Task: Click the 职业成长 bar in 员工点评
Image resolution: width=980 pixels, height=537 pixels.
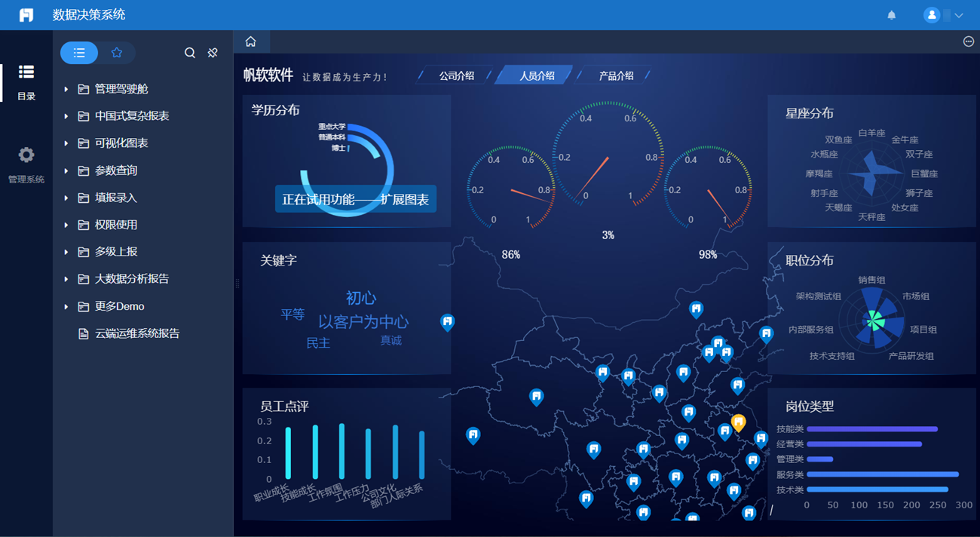Action: point(288,453)
